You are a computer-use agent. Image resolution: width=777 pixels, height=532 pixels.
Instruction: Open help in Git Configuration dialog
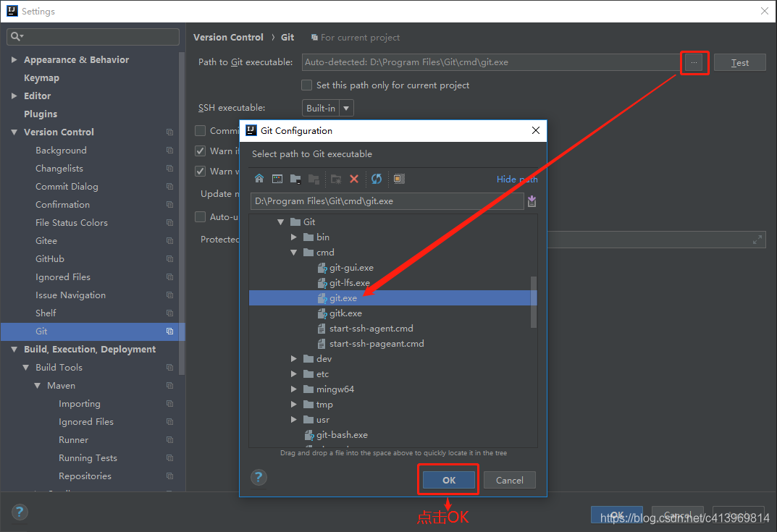(259, 478)
